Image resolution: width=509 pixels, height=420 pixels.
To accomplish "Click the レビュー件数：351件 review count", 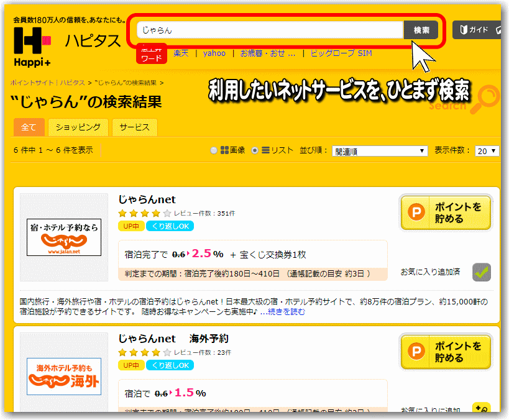I will [204, 213].
